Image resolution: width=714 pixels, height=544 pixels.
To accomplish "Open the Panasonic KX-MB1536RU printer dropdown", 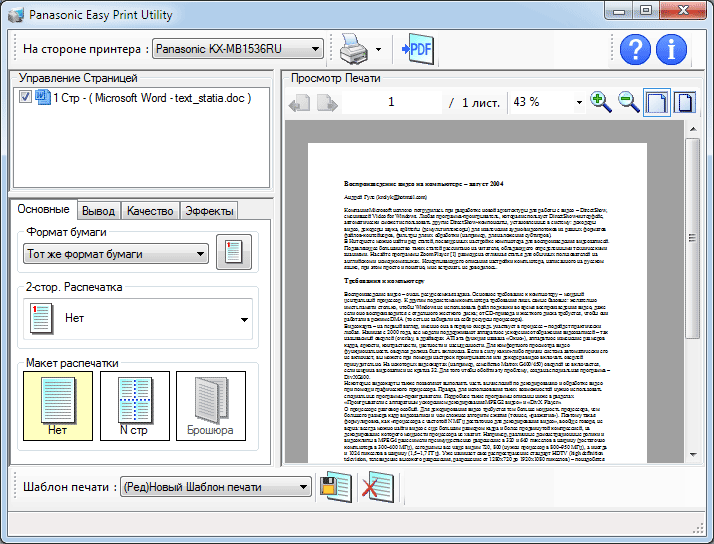I will pyautogui.click(x=237, y=49).
